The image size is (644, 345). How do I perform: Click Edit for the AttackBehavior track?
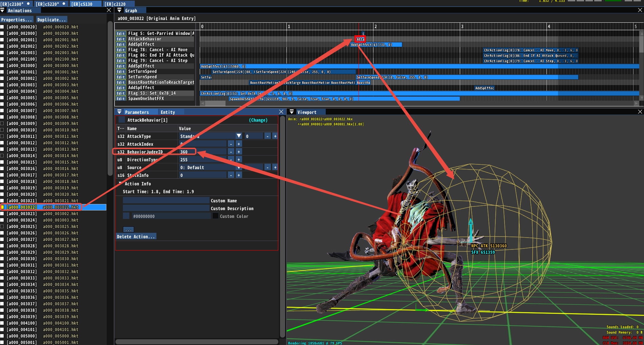click(x=121, y=39)
